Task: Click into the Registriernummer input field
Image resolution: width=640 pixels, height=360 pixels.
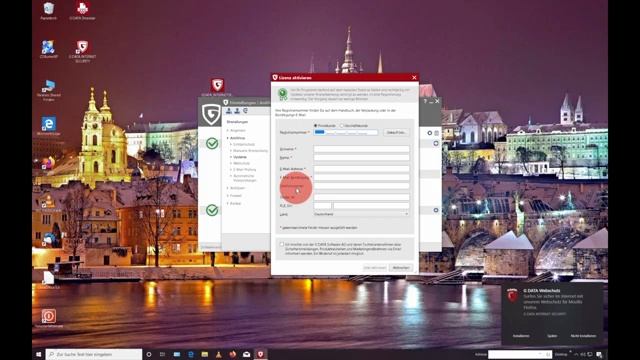Action: coord(346,132)
